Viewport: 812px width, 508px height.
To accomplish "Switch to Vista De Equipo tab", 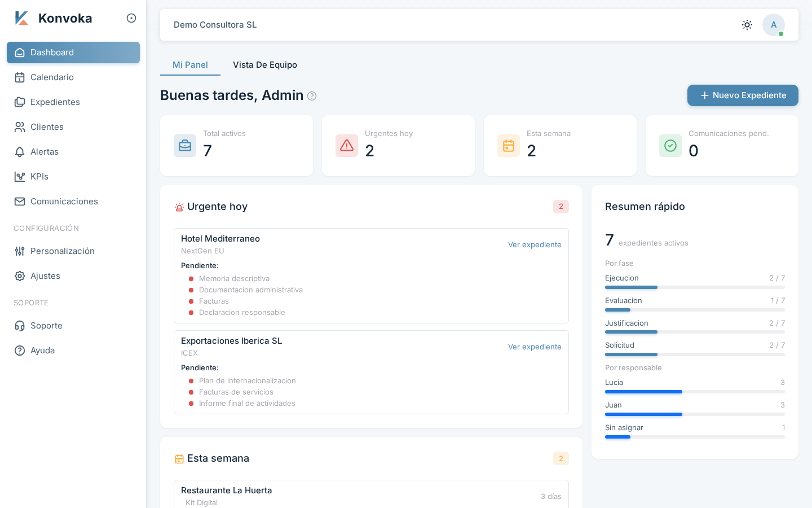I will pos(265,65).
